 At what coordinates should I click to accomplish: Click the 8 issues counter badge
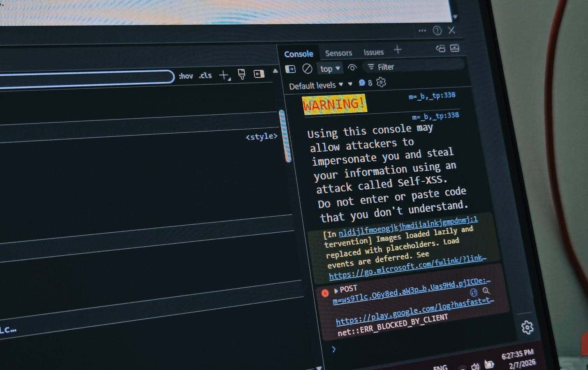point(365,83)
